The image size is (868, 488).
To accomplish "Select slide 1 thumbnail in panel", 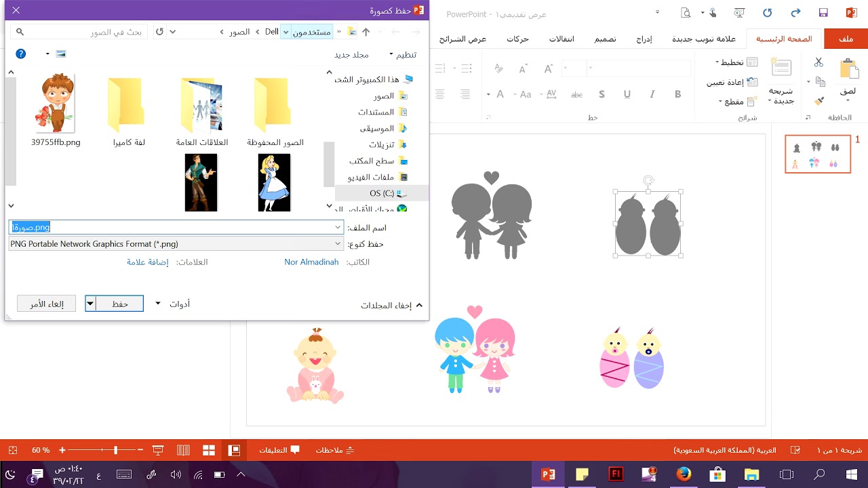I will (818, 154).
